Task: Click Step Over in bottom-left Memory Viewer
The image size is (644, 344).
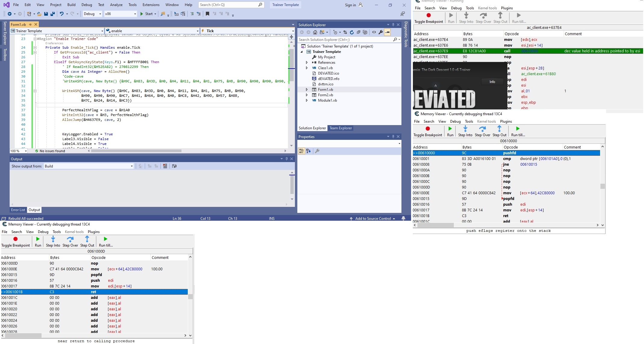Action: point(70,241)
